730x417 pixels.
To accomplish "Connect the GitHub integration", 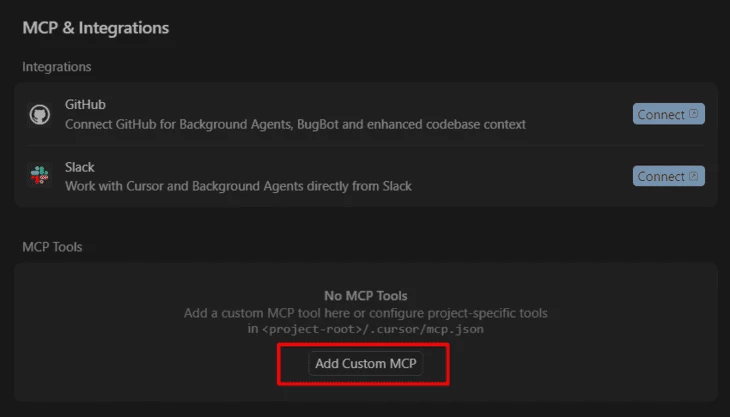I will pos(669,114).
